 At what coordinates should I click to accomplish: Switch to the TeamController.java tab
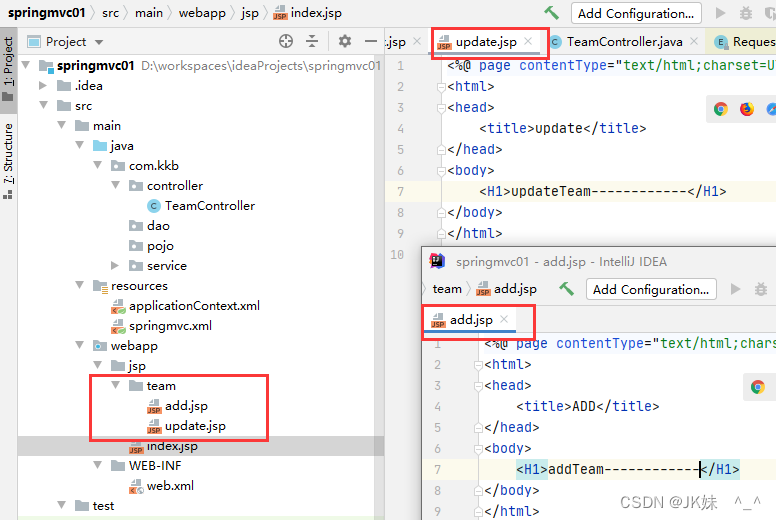[x=617, y=42]
